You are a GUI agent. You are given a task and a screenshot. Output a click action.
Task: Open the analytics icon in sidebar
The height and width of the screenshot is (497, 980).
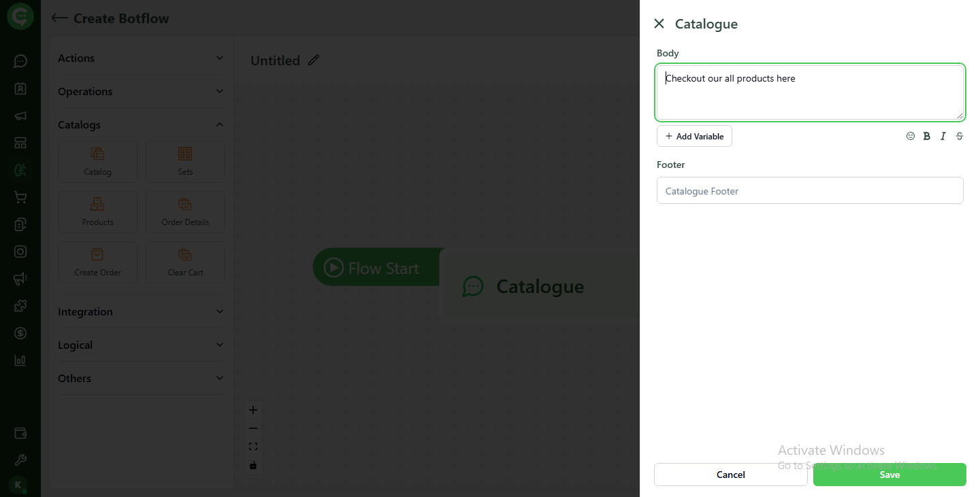pyautogui.click(x=20, y=360)
